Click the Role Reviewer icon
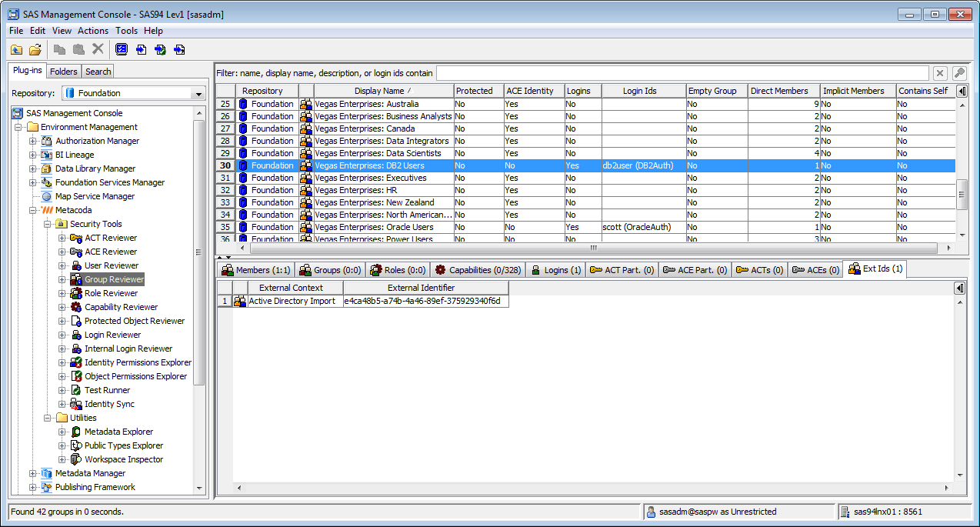This screenshot has height=527, width=980. 76,293
